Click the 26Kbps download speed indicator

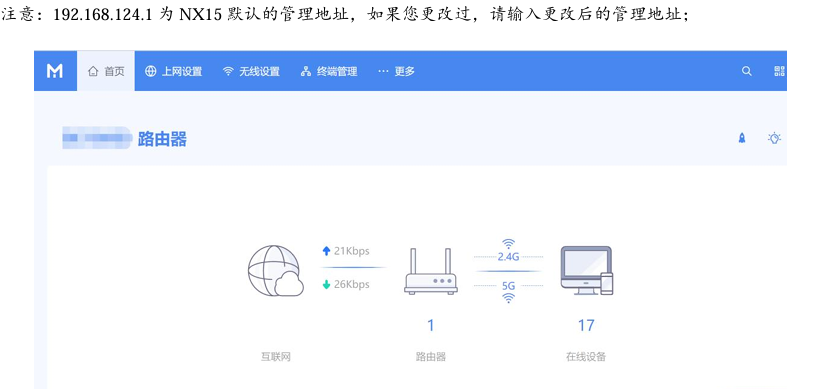(x=346, y=285)
